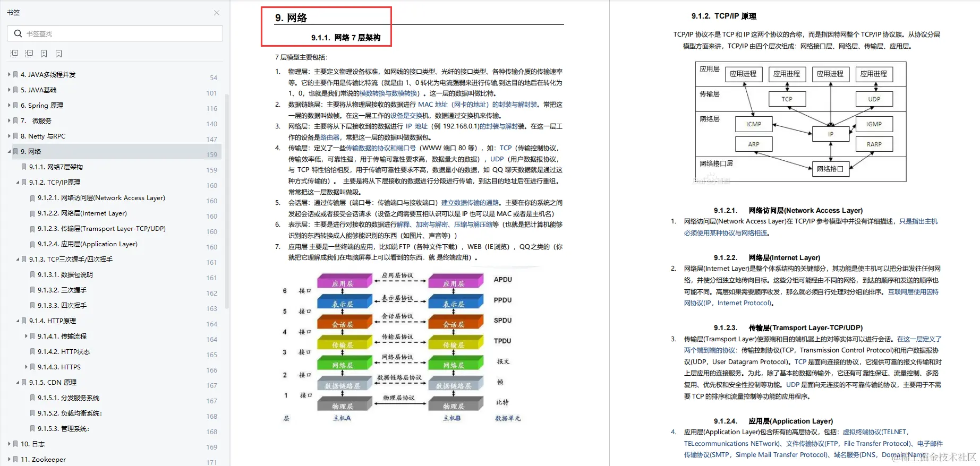Click blue text 设备是交换机
This screenshot has width=980, height=466.
point(406,116)
